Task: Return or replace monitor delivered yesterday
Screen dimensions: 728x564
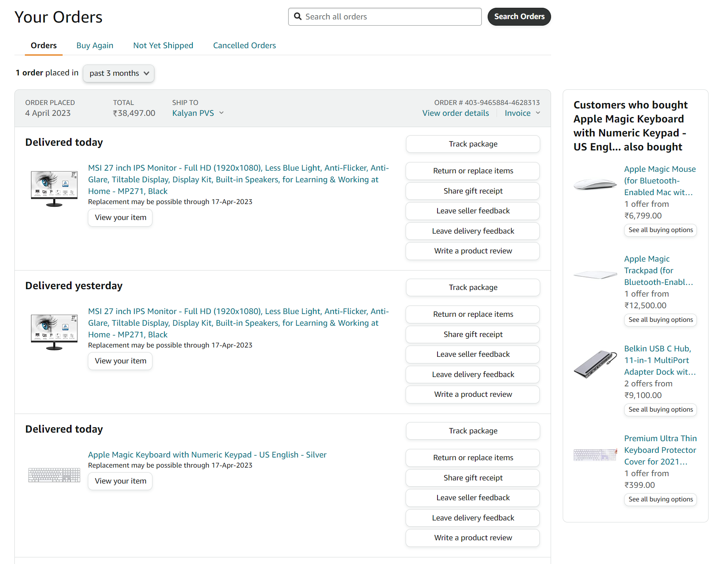Action: click(473, 314)
